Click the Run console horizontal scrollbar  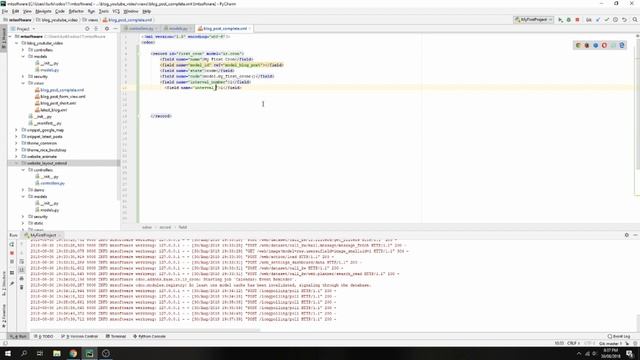145,330
